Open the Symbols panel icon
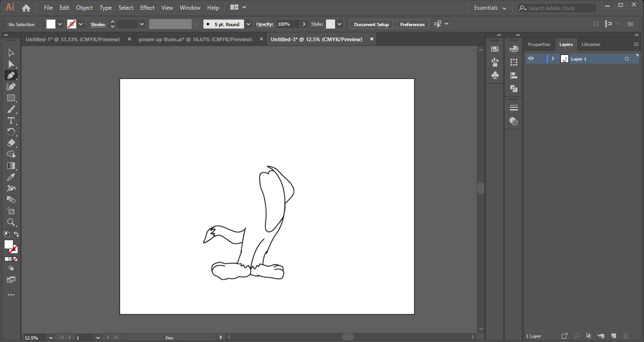The height and width of the screenshot is (342, 644). click(x=495, y=75)
